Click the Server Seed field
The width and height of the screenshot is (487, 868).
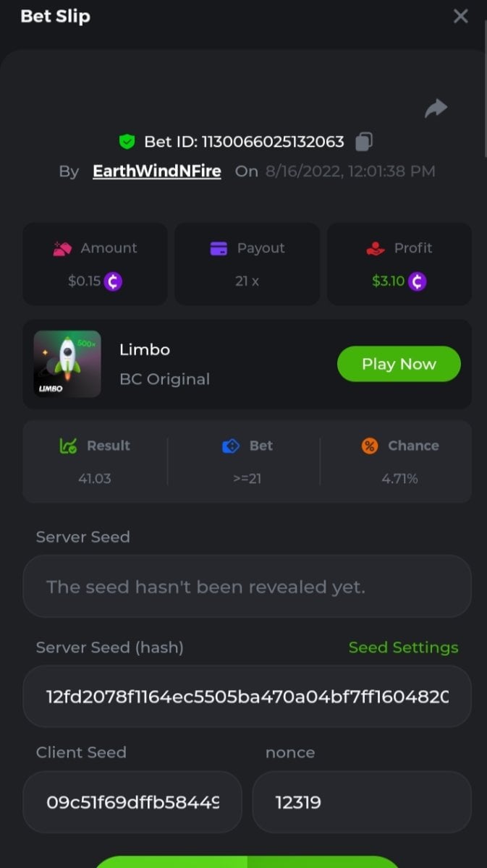(x=247, y=587)
